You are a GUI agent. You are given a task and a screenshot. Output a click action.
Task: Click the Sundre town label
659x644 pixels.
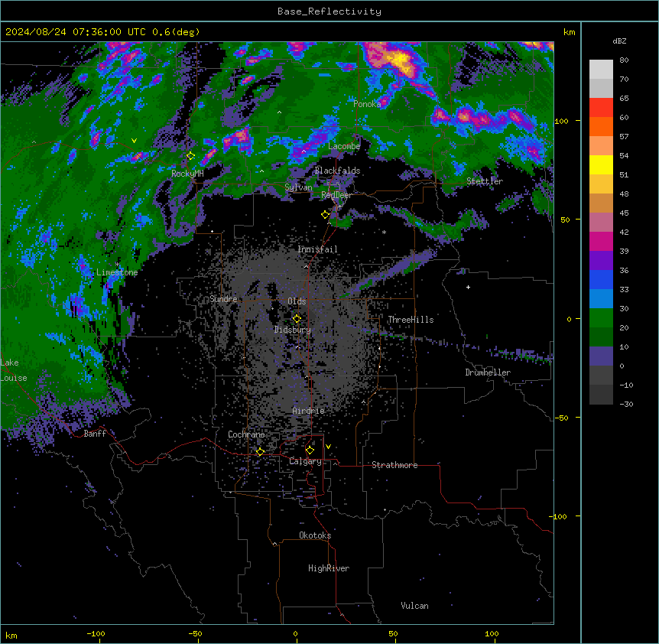tap(223, 299)
